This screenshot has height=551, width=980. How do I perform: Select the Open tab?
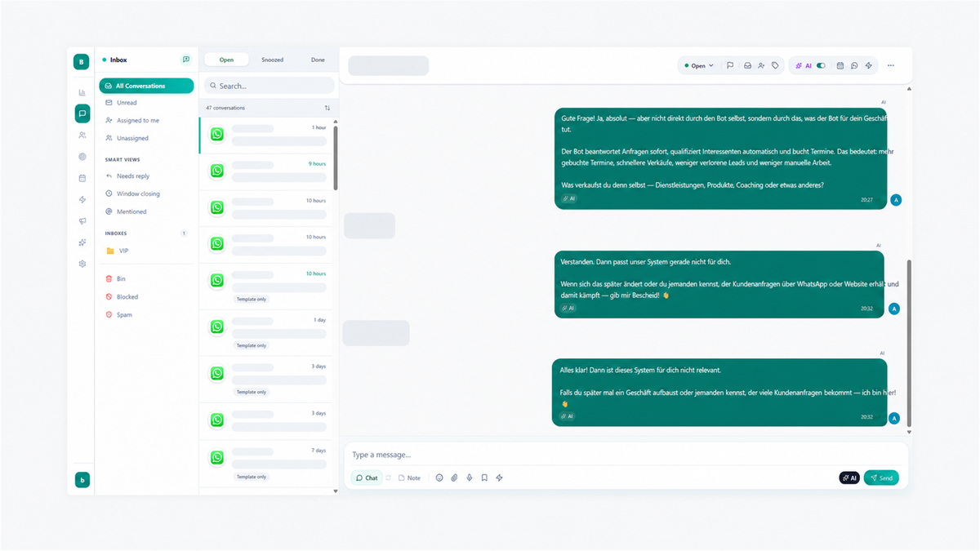(226, 60)
